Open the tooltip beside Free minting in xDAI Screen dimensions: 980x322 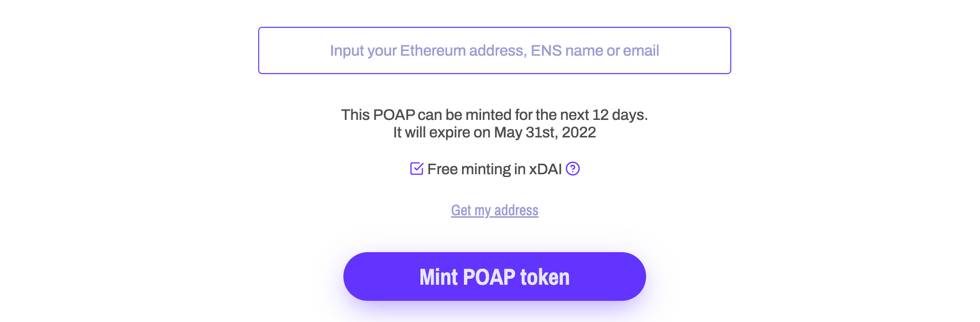click(x=574, y=169)
